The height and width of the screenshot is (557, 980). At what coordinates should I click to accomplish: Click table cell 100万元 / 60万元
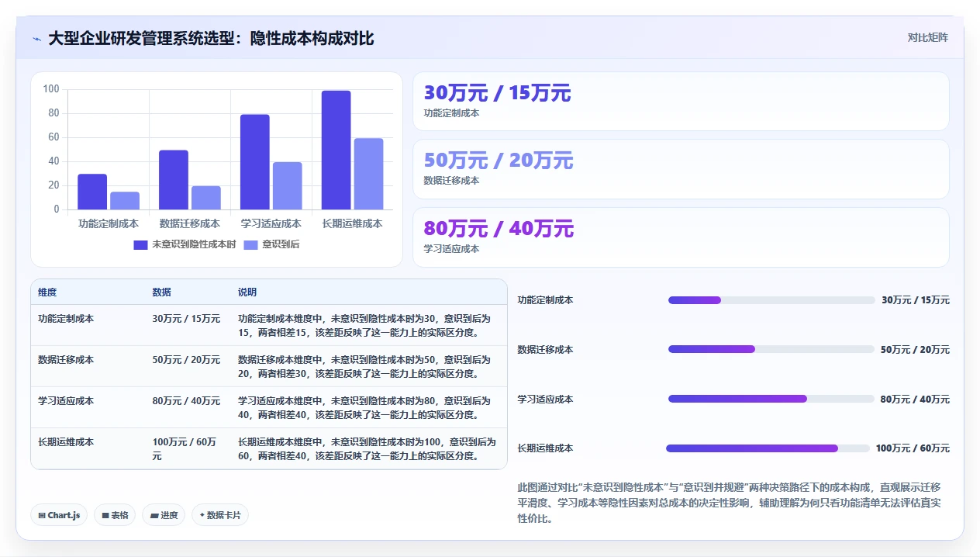pyautogui.click(x=185, y=449)
